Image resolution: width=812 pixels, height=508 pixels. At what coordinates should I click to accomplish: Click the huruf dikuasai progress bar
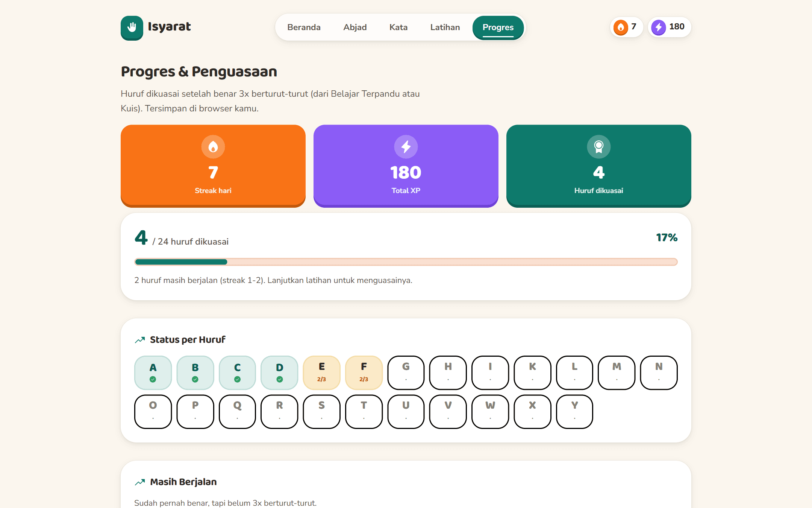tap(406, 262)
